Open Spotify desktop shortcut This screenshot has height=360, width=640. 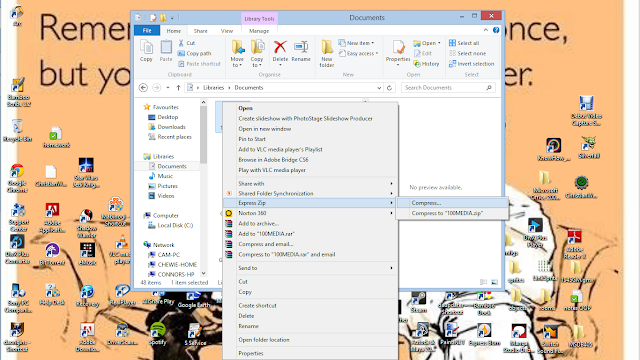[x=158, y=333]
